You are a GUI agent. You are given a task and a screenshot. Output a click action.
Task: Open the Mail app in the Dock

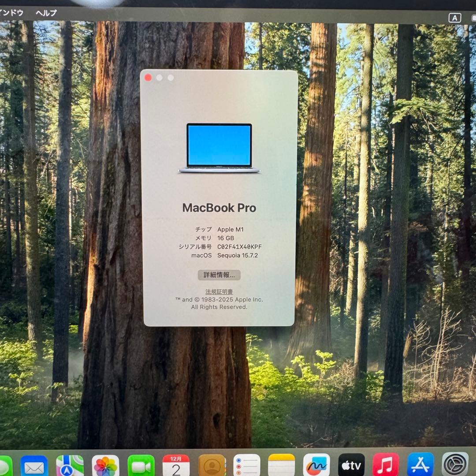[34, 465]
